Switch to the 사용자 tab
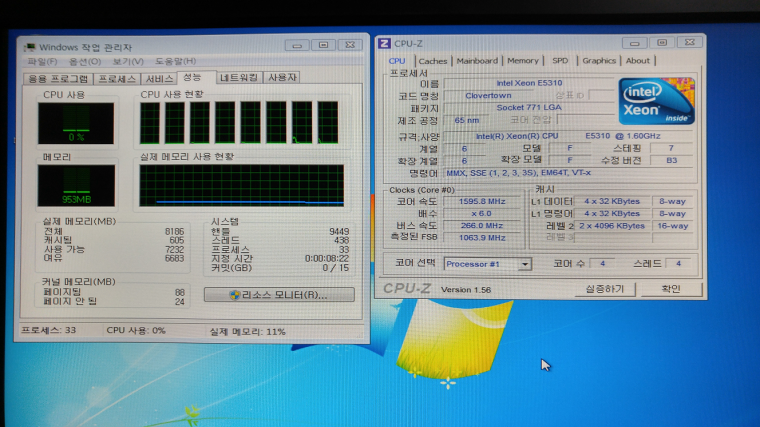The width and height of the screenshot is (760, 427). tap(282, 78)
